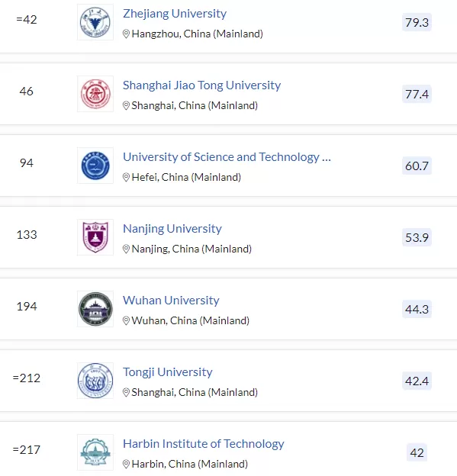
Task: Open the Shanghai Jiao Tong University link
Action: 201,85
